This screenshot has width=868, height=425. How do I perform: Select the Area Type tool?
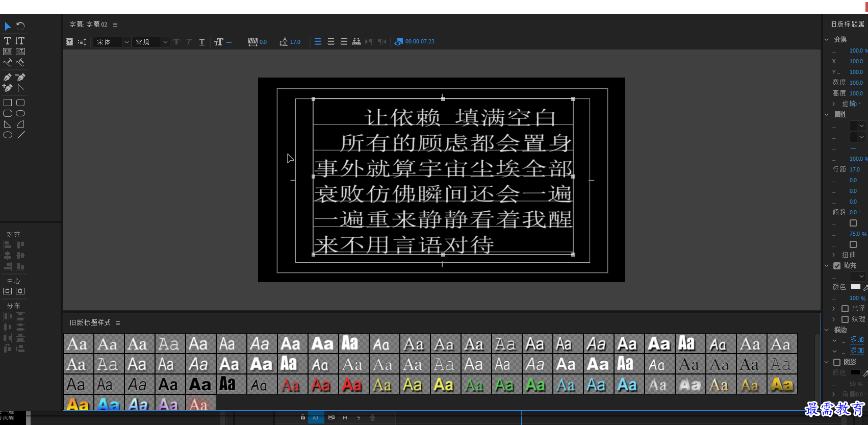8,52
